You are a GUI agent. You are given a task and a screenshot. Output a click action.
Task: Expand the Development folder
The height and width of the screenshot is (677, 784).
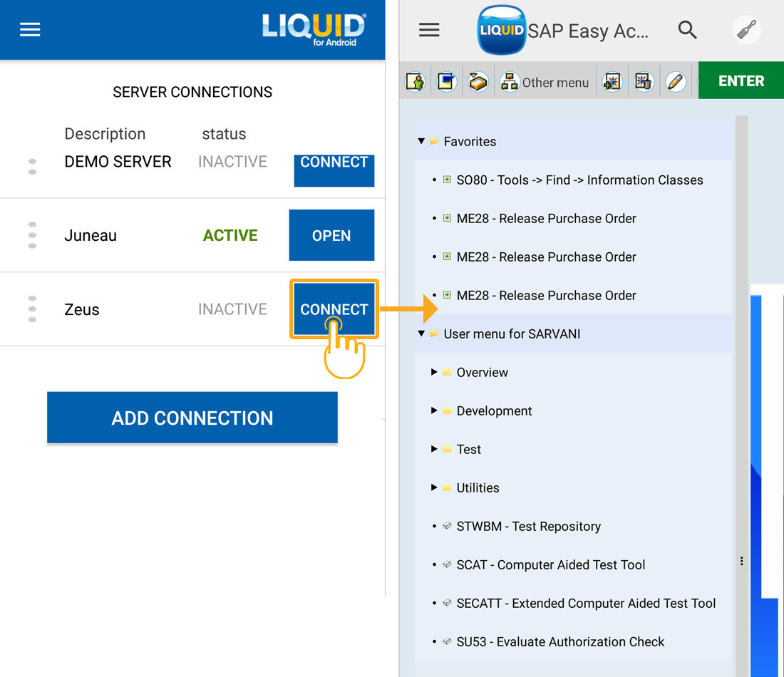(434, 410)
